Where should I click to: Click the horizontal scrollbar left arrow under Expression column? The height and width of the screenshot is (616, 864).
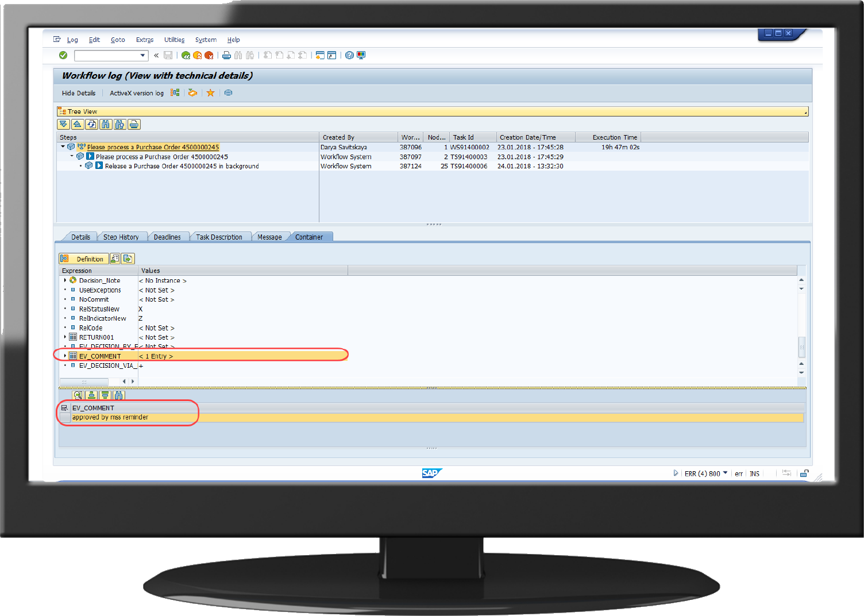124,381
